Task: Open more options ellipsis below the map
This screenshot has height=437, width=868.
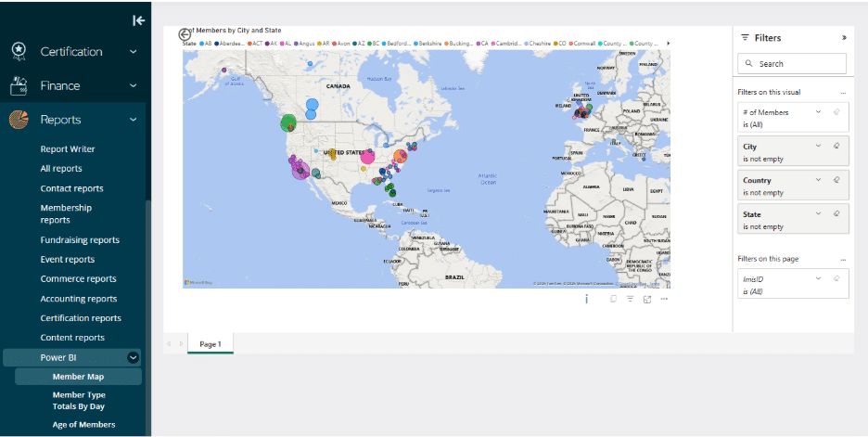Action: pyautogui.click(x=664, y=299)
